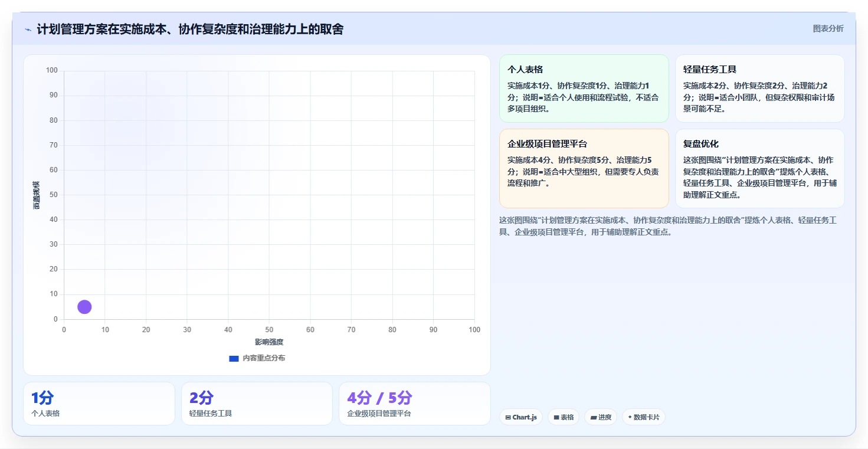This screenshot has height=449, width=868.
Task: Open the 个人表格 green card
Action: pyautogui.click(x=584, y=89)
